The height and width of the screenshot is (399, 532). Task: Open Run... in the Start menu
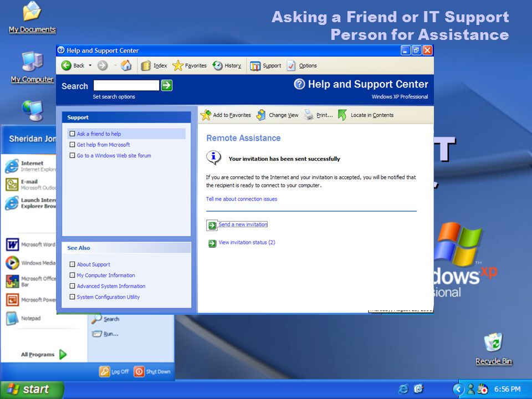pos(105,334)
